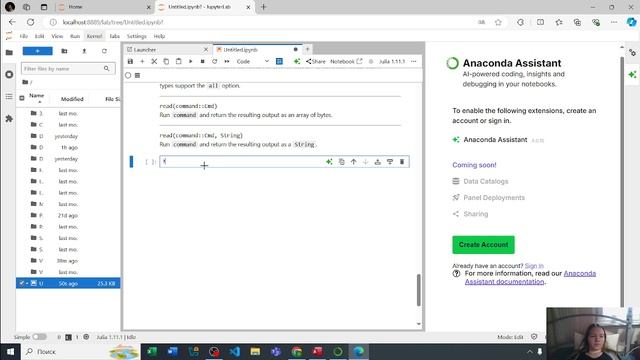
Task: Delete the active cell with the trash icon
Action: coord(402,162)
